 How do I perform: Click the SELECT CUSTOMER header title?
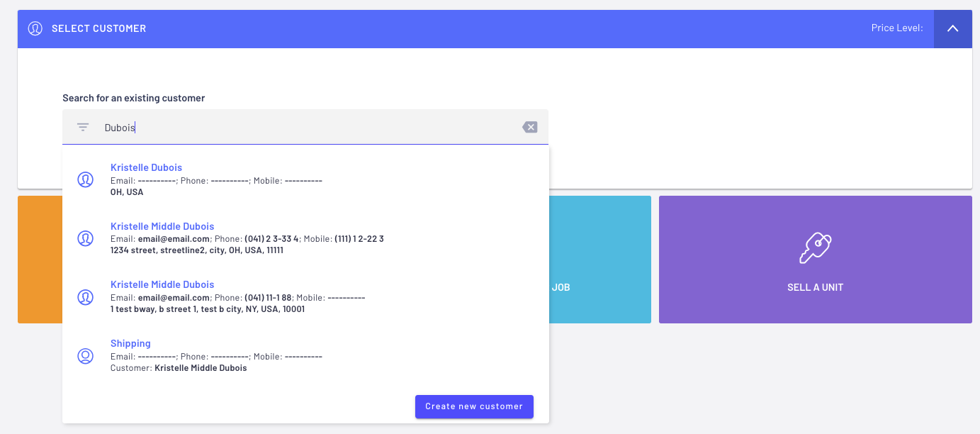pyautogui.click(x=99, y=29)
